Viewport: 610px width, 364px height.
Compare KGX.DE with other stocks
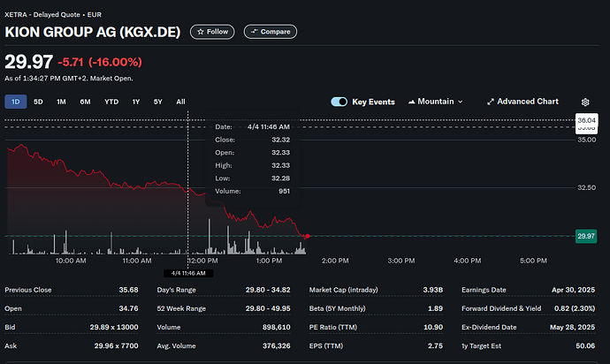[271, 32]
